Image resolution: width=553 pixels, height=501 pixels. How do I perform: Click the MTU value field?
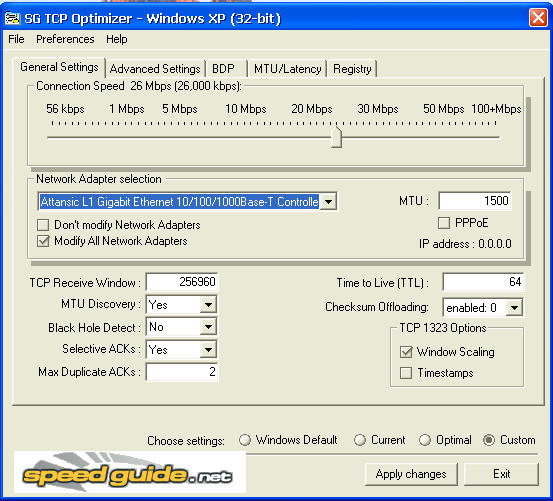point(475,201)
